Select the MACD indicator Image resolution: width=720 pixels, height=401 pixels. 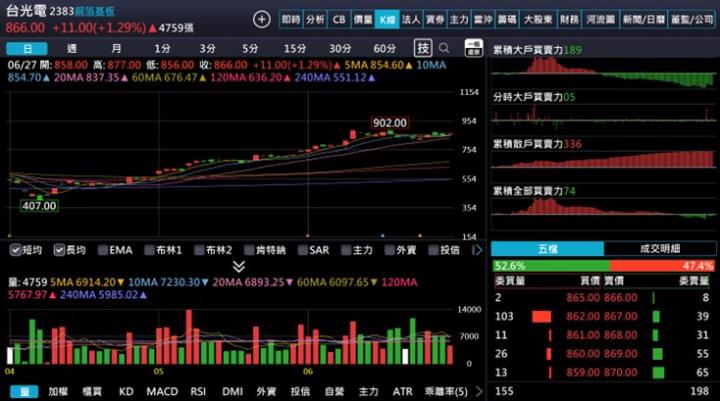pyautogui.click(x=162, y=391)
